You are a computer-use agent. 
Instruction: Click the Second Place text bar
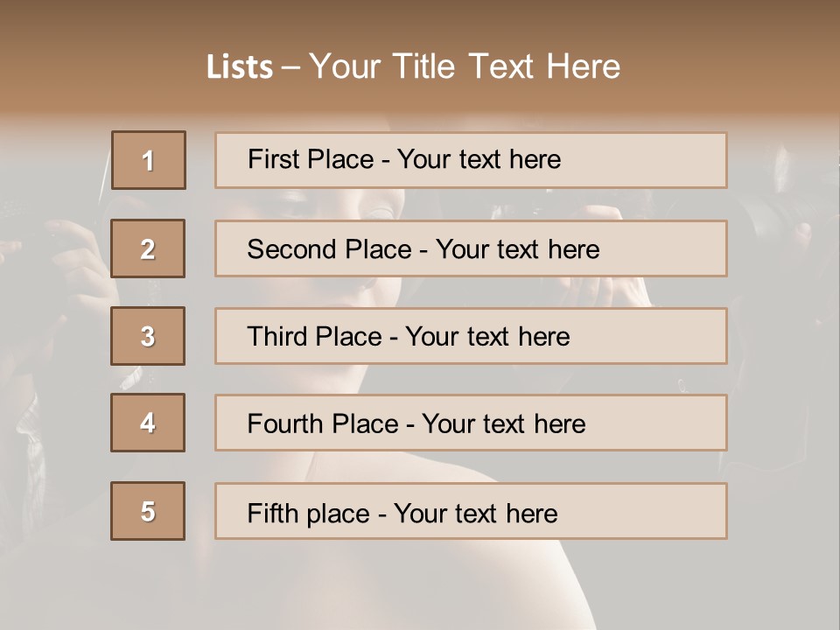click(471, 248)
